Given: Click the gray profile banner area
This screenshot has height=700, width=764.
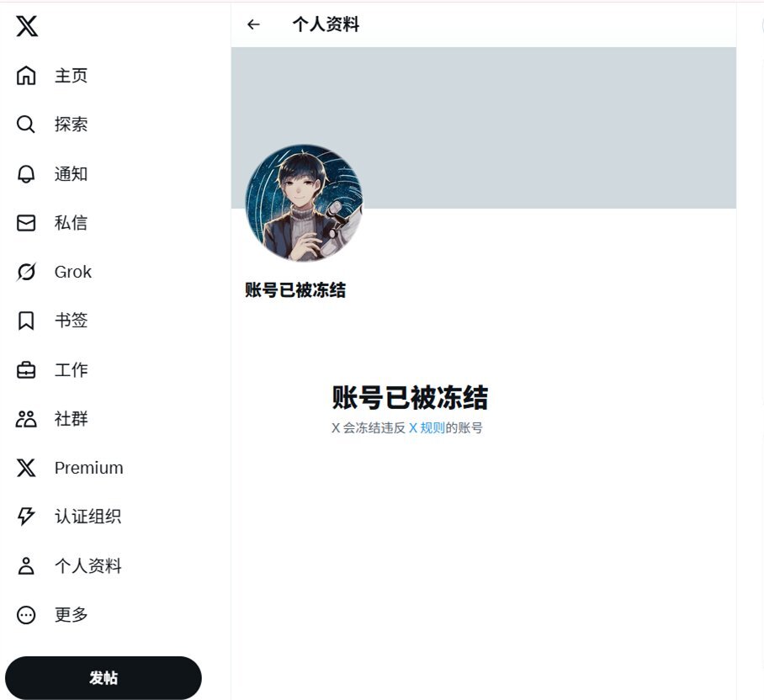Looking at the screenshot, I should click(483, 128).
